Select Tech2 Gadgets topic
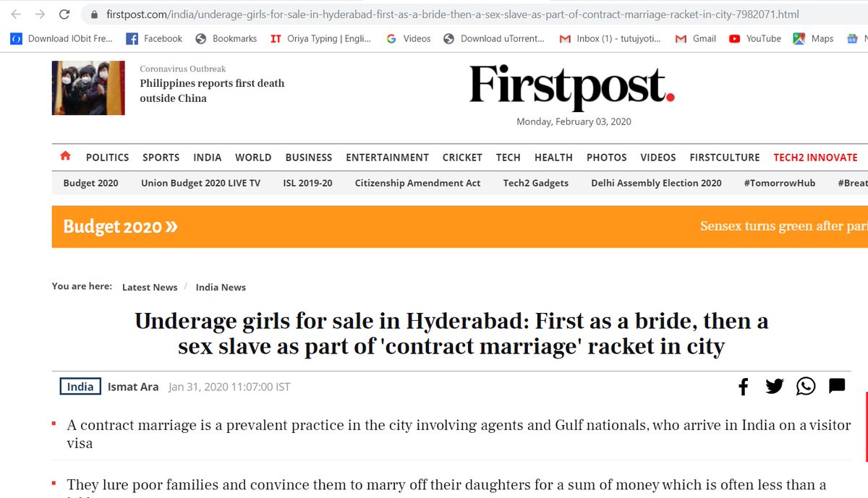 536,183
